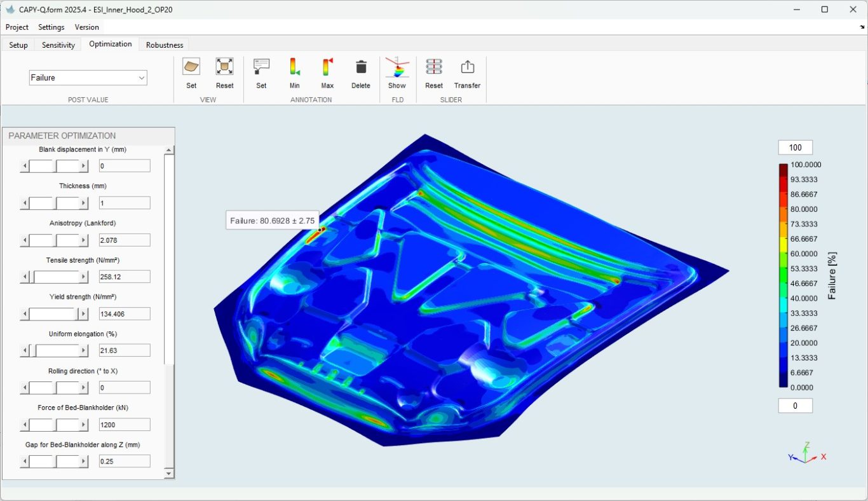Switch to the Sensitivity tab
This screenshot has height=501, width=868.
[x=58, y=45]
